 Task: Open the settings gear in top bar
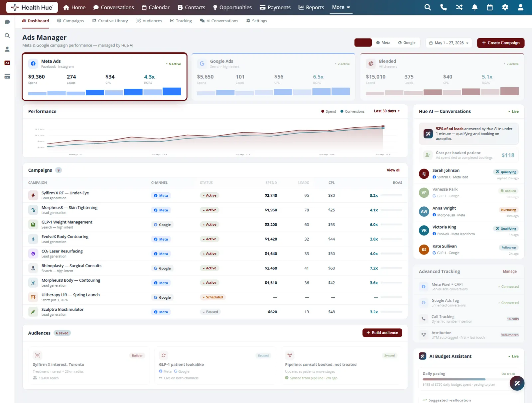click(505, 7)
